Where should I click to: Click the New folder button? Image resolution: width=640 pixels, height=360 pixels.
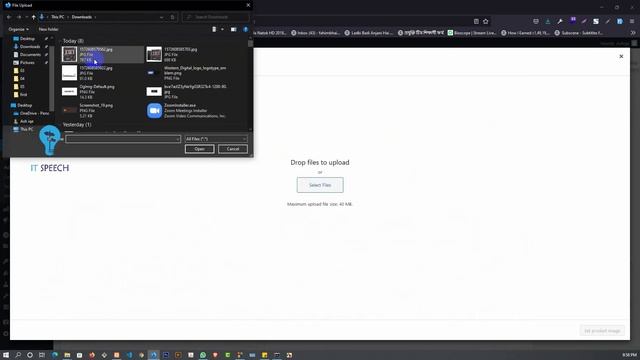48,29
